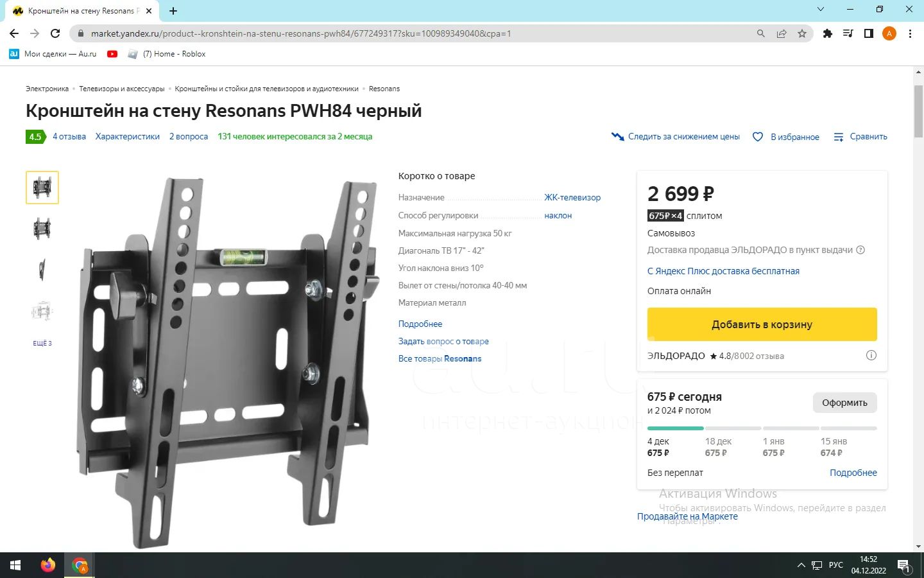Click Телевизоры и аксессуары breadcrumb

click(121, 89)
